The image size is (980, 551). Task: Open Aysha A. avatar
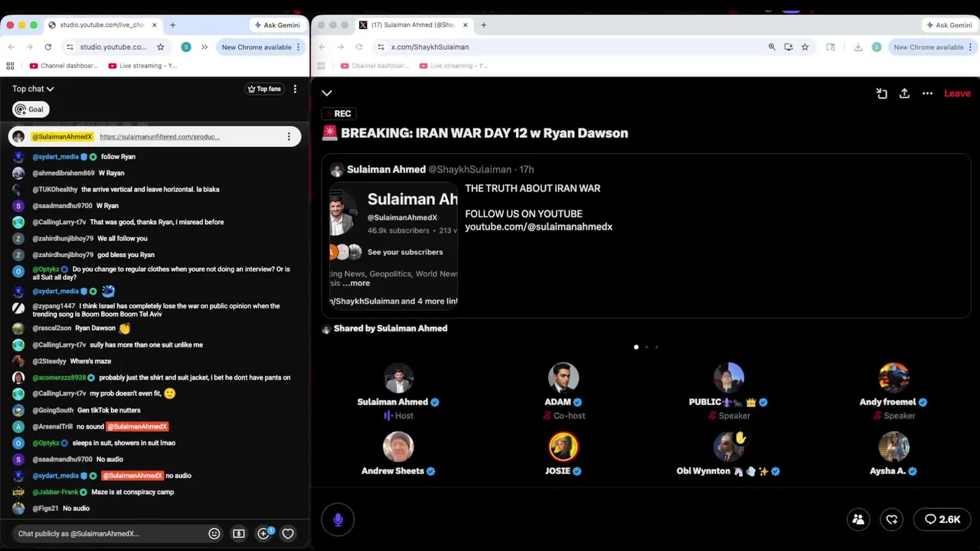click(893, 447)
